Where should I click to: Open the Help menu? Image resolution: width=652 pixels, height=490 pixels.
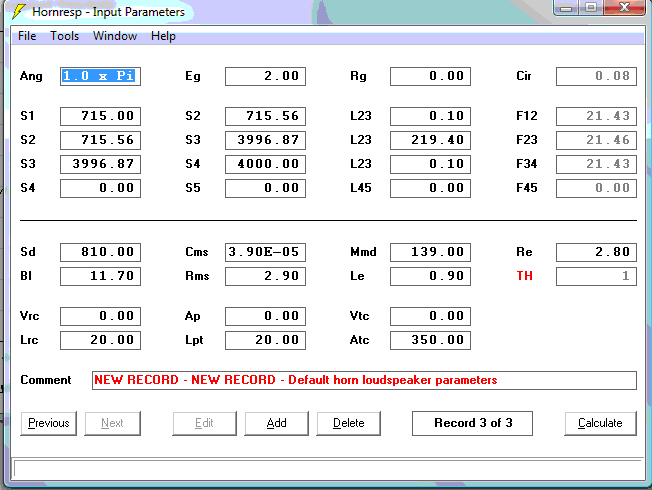pos(163,36)
